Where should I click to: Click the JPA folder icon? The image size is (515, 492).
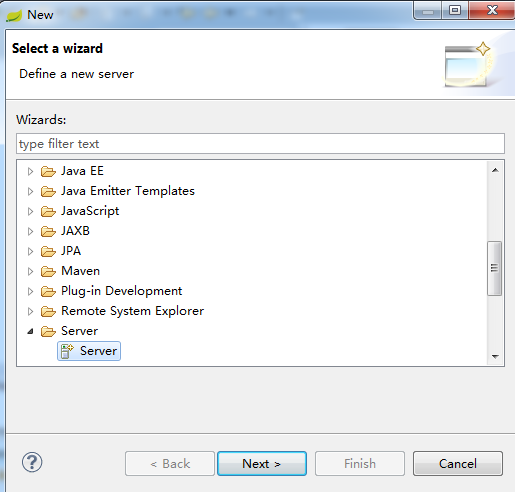(x=48, y=251)
